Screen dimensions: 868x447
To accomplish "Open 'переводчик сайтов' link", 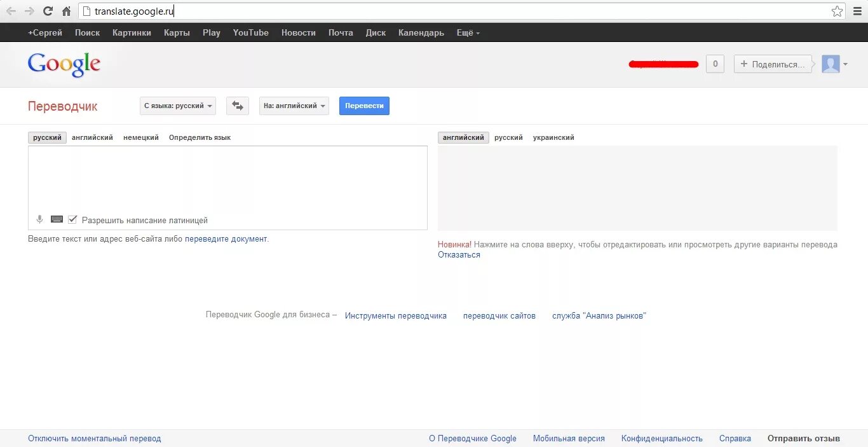I will coord(499,316).
